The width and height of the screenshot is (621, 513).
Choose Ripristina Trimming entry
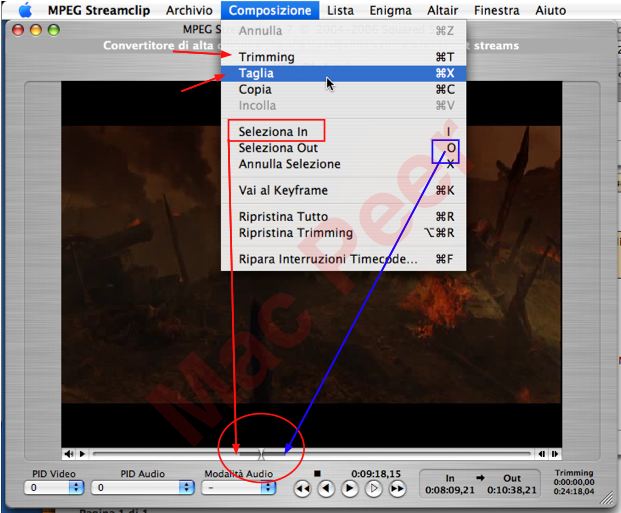[343, 233]
